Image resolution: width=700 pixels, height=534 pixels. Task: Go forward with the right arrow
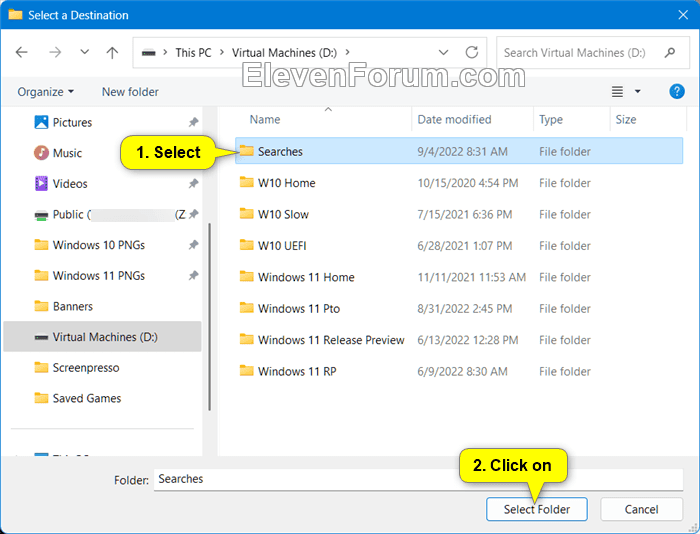coord(55,53)
